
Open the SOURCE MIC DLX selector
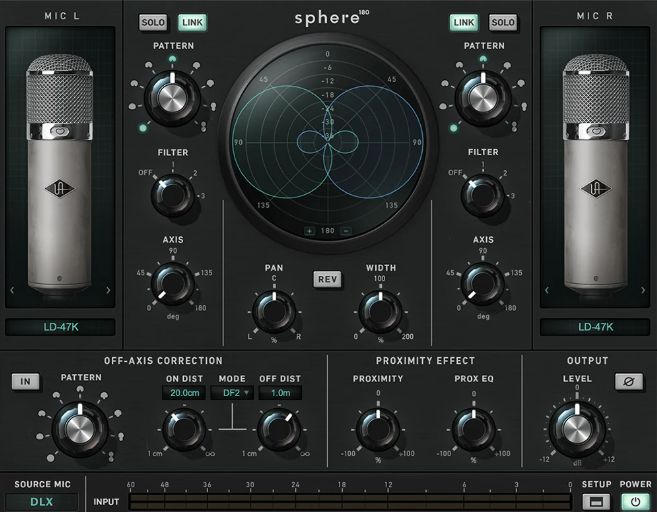41,502
